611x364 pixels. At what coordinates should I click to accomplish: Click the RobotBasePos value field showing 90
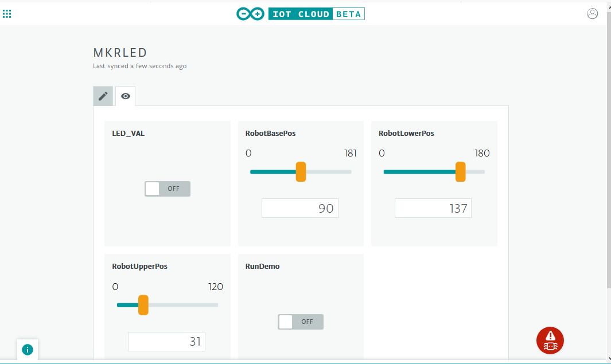click(300, 208)
